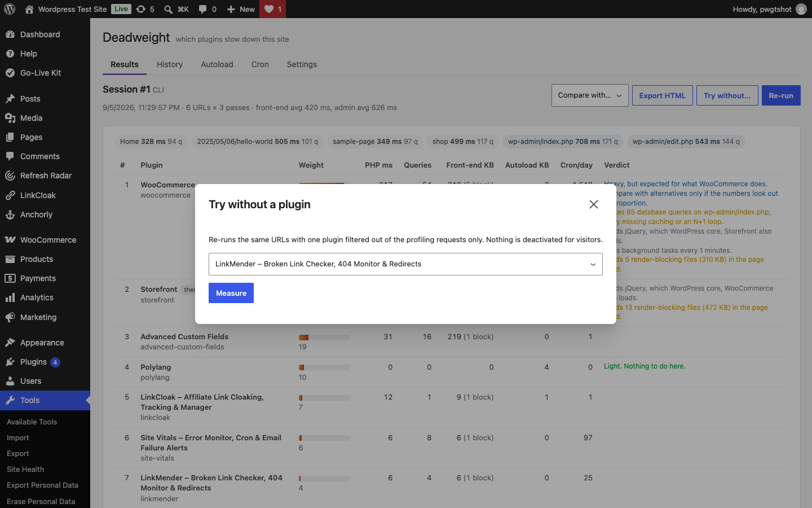
Task: Switch to the History tab
Action: click(x=170, y=64)
